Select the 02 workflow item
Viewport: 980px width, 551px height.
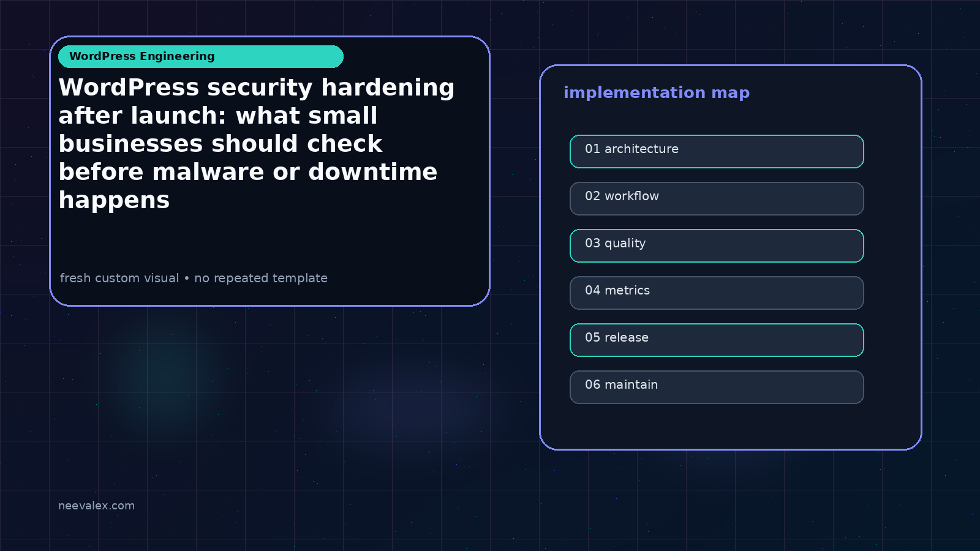(717, 198)
